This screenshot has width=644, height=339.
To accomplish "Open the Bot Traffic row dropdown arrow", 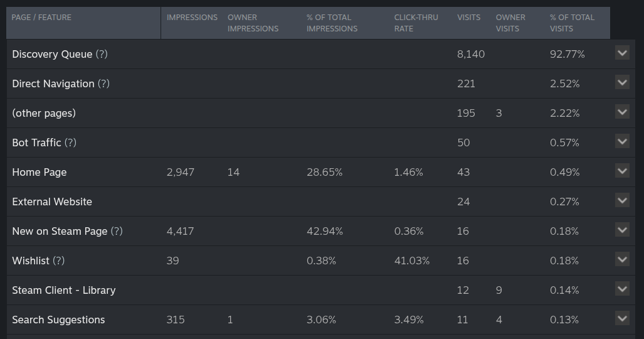I will pyautogui.click(x=621, y=141).
